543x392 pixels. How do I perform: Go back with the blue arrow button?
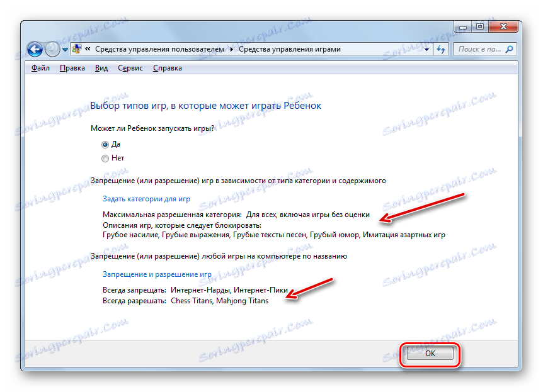35,49
